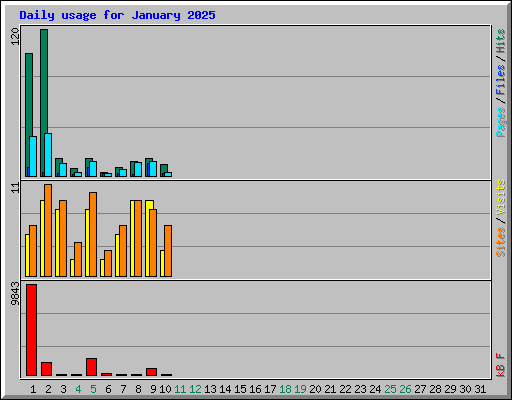Click day label '3' on x-axis
The image size is (512, 400).
(x=63, y=389)
